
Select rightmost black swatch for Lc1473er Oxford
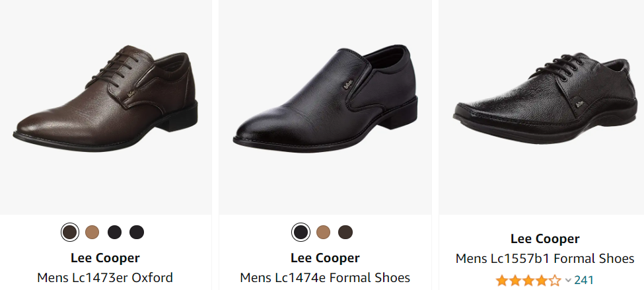[x=137, y=233]
